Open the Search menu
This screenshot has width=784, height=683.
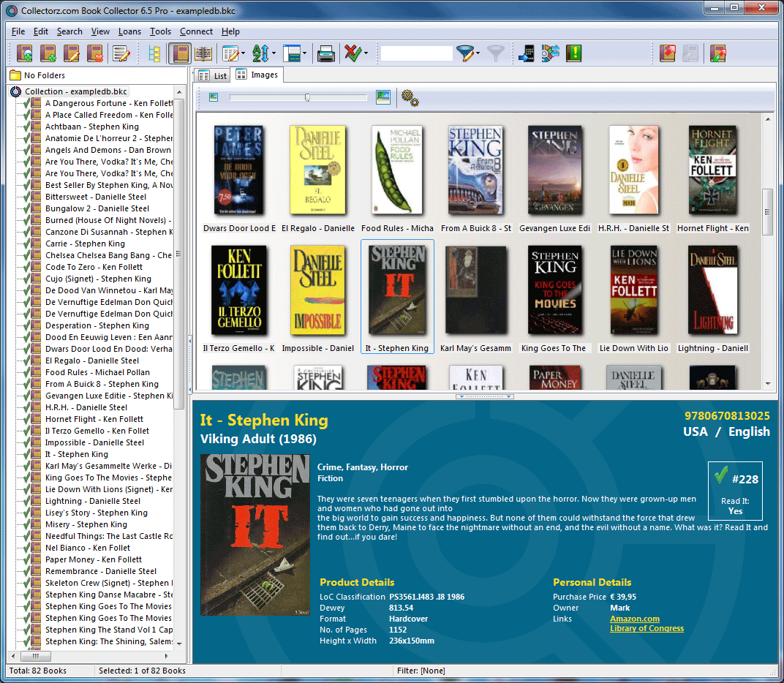(x=69, y=31)
